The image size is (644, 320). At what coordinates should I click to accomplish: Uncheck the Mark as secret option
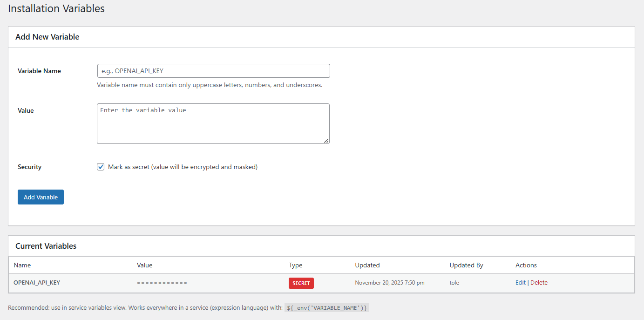coord(101,166)
